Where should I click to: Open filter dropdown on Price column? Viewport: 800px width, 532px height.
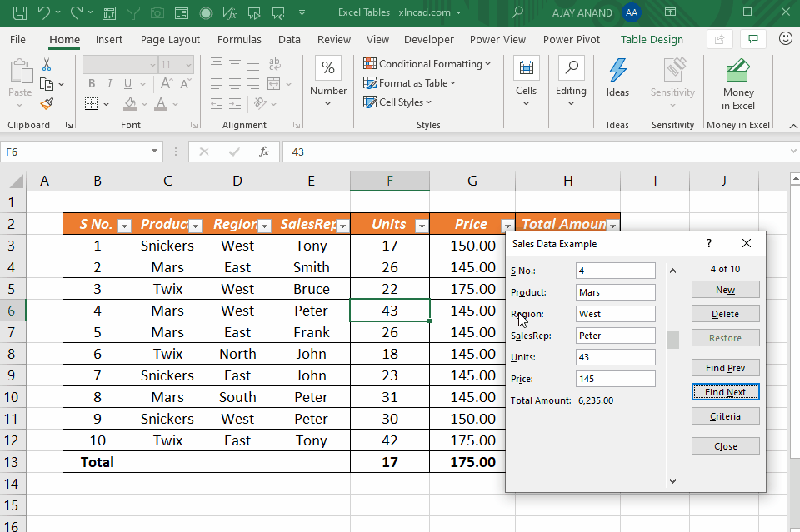pos(507,226)
